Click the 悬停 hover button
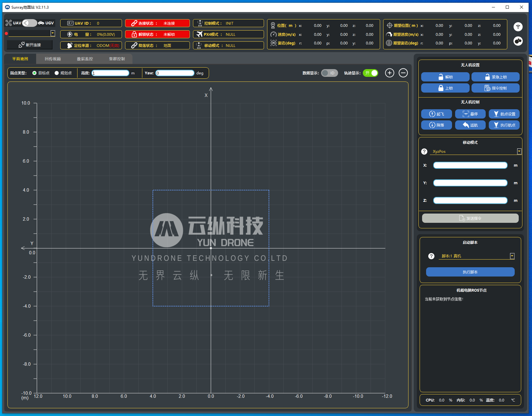The width and height of the screenshot is (532, 416). tap(470, 114)
